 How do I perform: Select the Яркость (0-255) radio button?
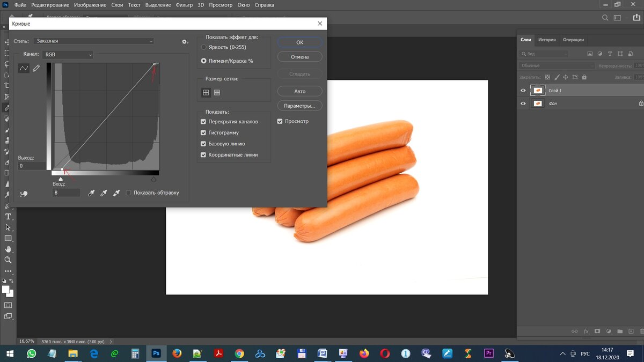coord(204,47)
